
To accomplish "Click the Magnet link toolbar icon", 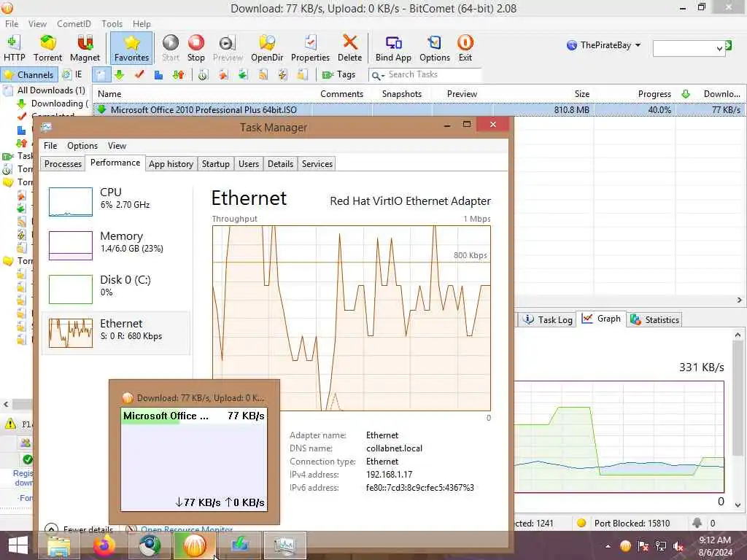I will point(85,48).
